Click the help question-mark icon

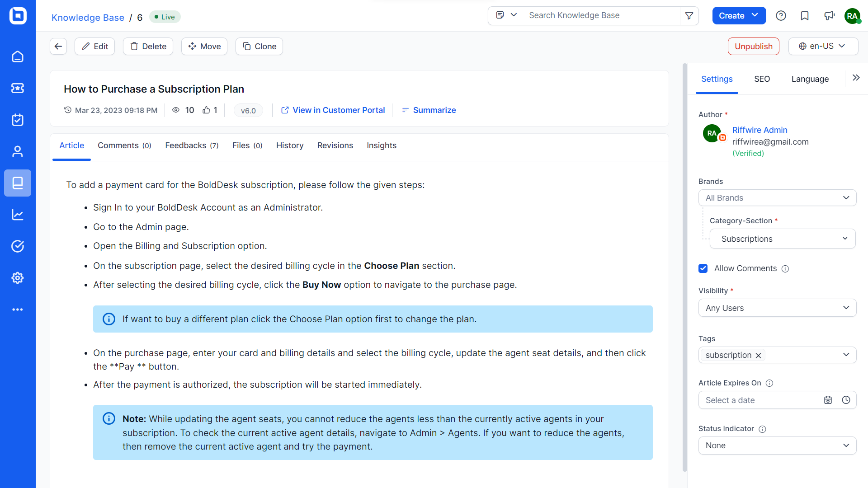pos(781,15)
